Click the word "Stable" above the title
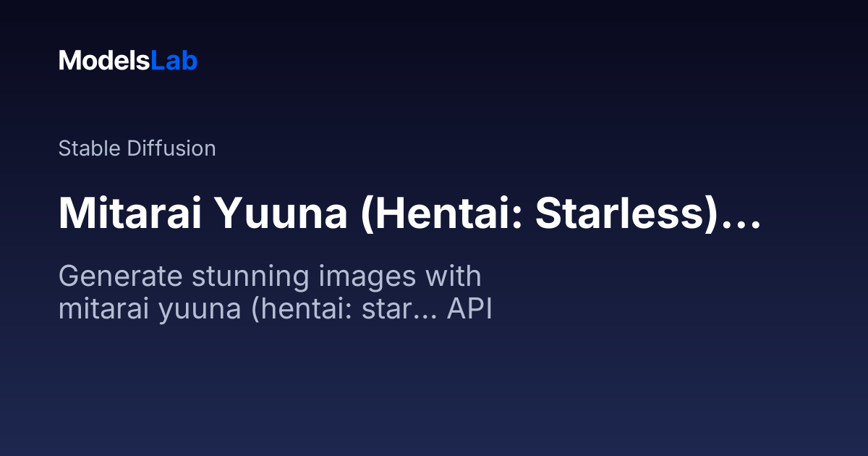This screenshot has height=456, width=868. click(x=90, y=148)
